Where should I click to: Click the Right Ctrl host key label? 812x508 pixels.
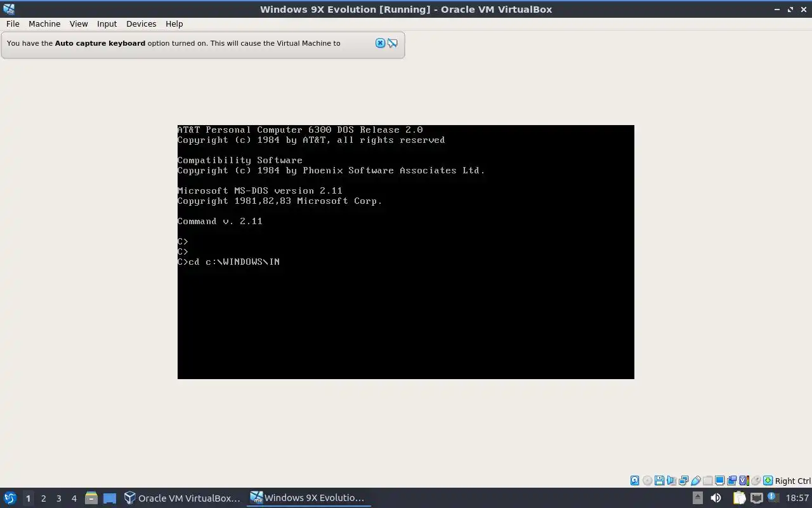coord(793,481)
